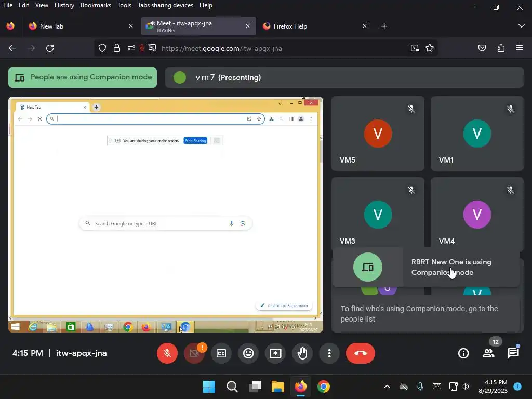
Task: Open File Explorer from taskbar
Action: click(x=277, y=387)
